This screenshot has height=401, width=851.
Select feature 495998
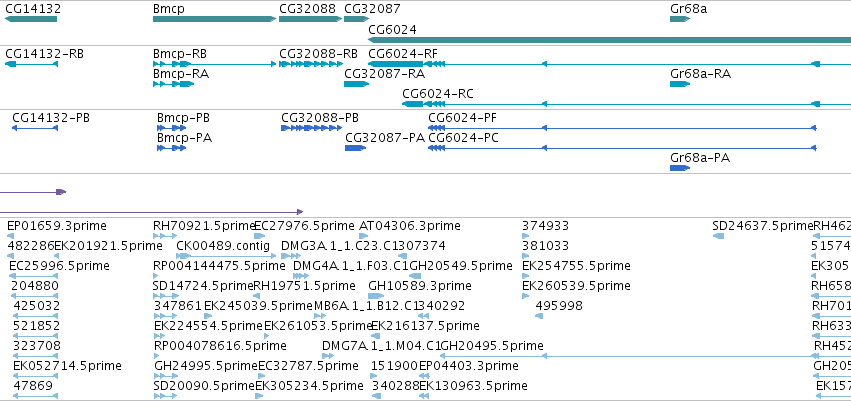click(539, 316)
